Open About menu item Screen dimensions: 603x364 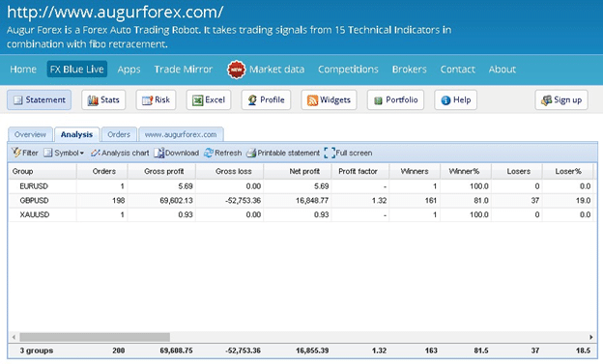[502, 70]
